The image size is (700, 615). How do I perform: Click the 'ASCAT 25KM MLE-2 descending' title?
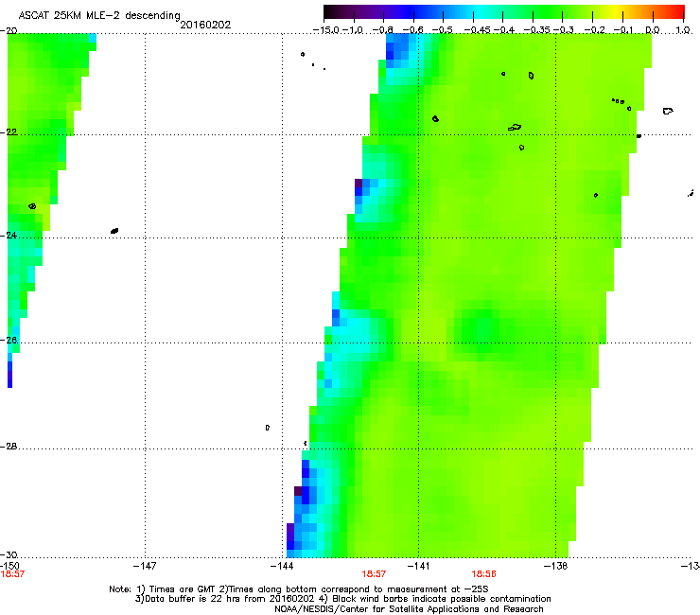99,16
